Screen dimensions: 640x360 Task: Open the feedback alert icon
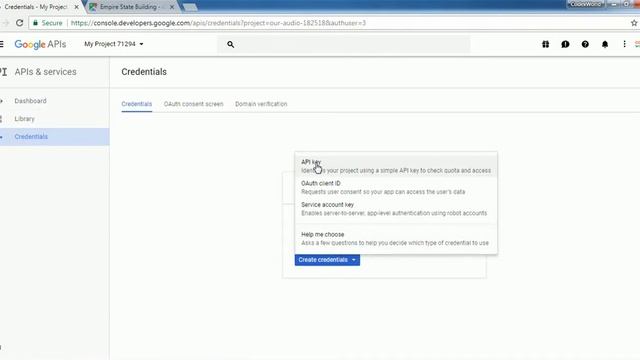click(x=565, y=44)
